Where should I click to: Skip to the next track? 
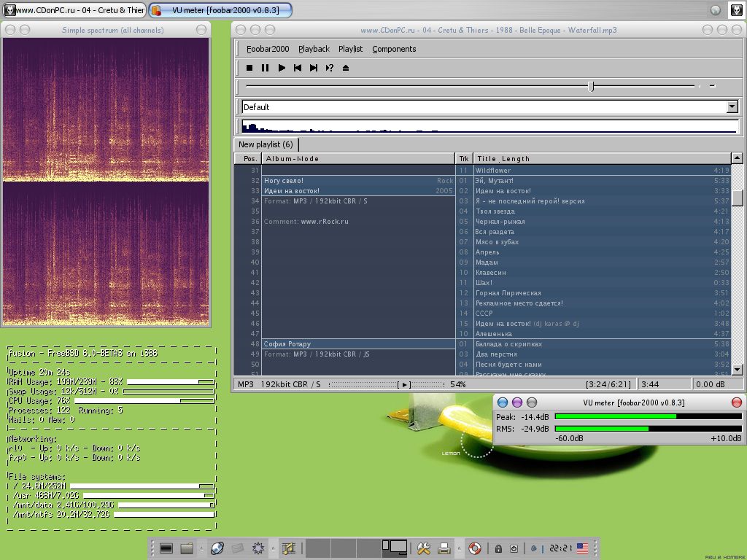[x=314, y=68]
